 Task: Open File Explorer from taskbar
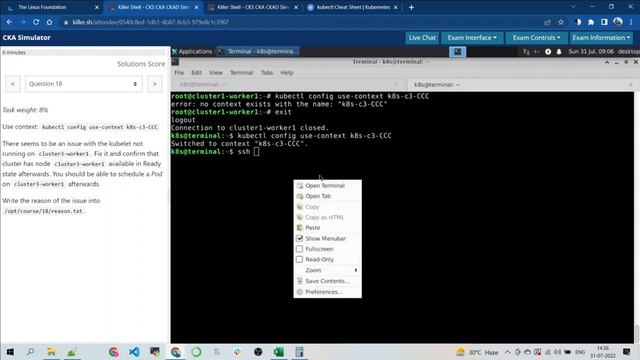[51, 352]
